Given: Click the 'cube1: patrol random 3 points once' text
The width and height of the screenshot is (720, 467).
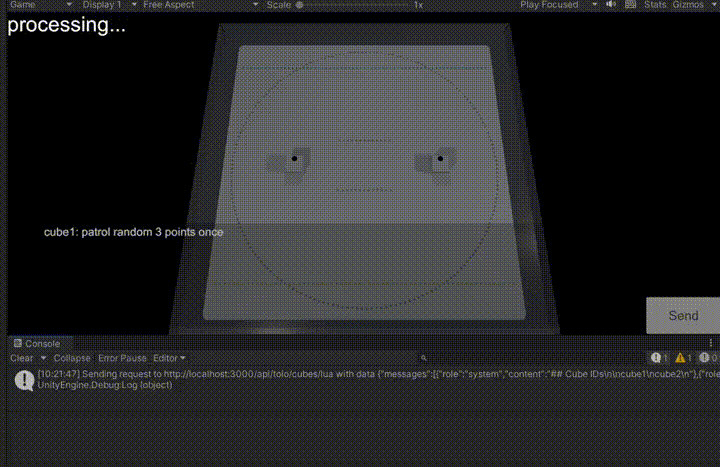Looking at the screenshot, I should (x=133, y=232).
